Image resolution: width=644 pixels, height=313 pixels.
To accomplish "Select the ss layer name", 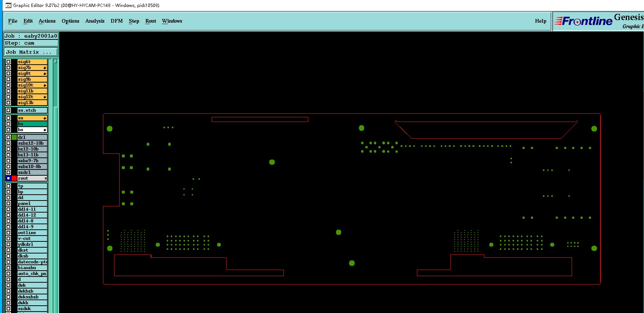I will coord(32,118).
